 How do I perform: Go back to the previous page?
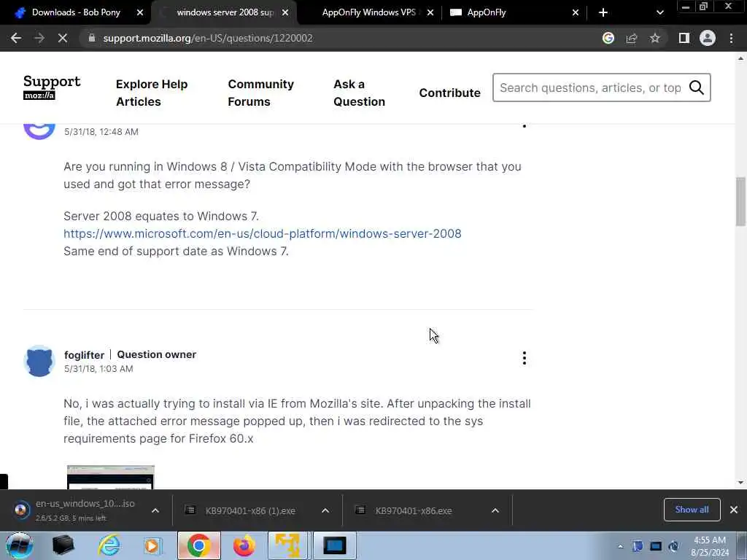click(16, 38)
